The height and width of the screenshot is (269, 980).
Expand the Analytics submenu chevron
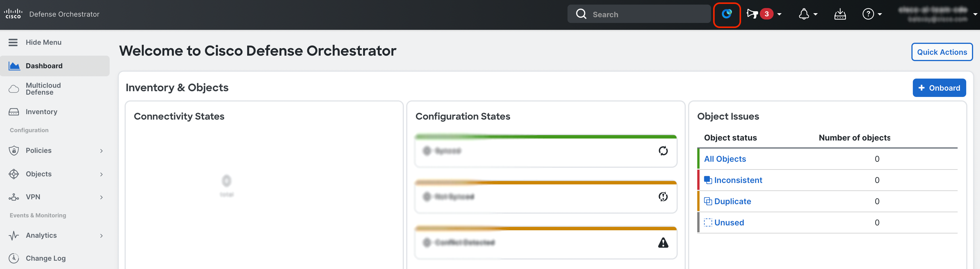click(x=101, y=235)
